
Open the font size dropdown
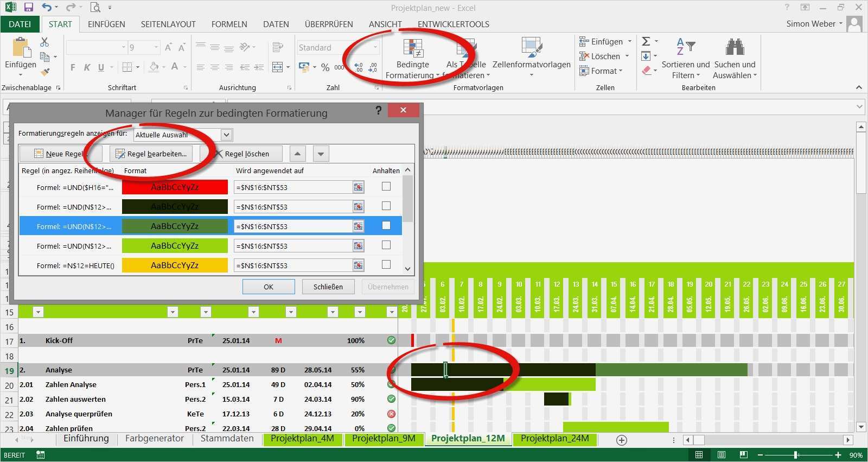[156, 47]
